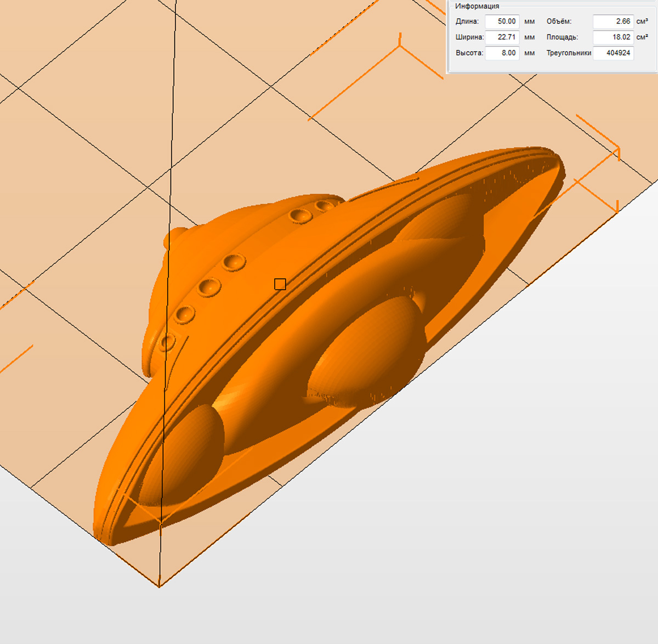Click the Площадь field showing 18.02
The height and width of the screenshot is (644, 658).
tap(613, 37)
